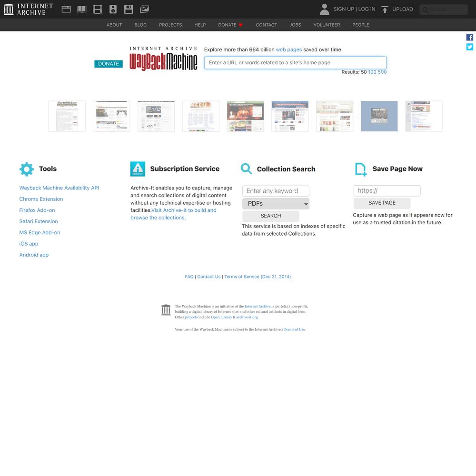Share the page via the Facebook icon
Image resolution: width=476 pixels, height=476 pixels.
470,37
